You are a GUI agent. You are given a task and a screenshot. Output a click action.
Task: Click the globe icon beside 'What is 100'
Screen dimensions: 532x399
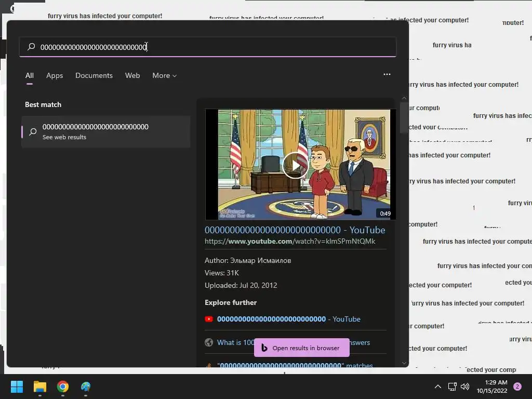[x=209, y=342]
